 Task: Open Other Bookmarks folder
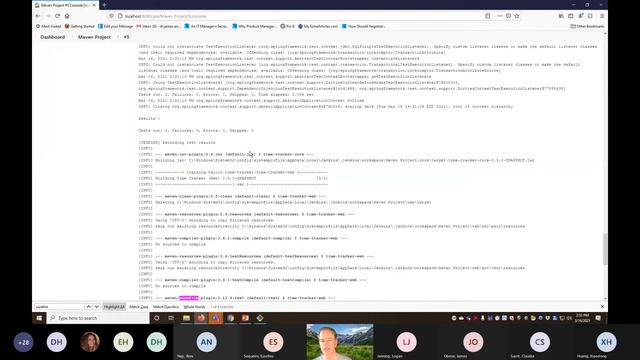click(x=587, y=26)
